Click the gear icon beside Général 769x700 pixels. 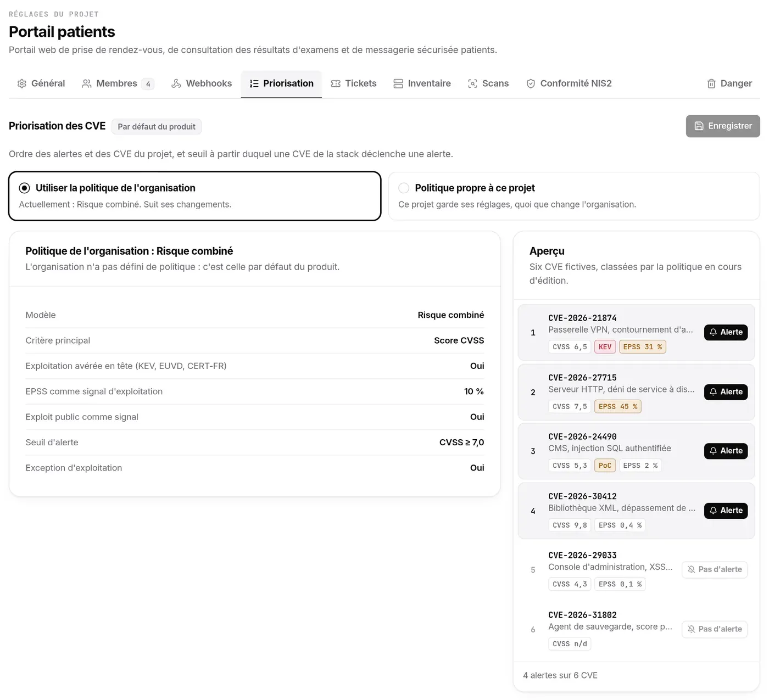point(22,83)
